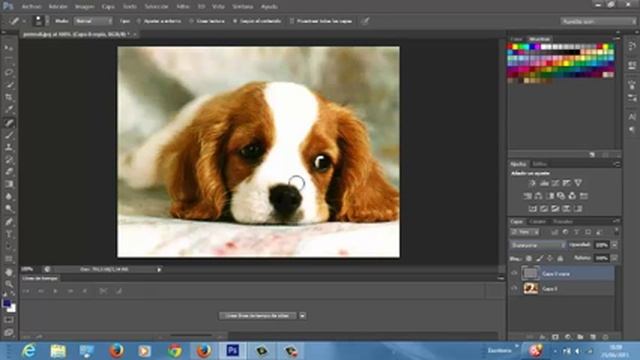Add a Brightness/Contrast adjustment
The width and height of the screenshot is (640, 360).
[532, 183]
